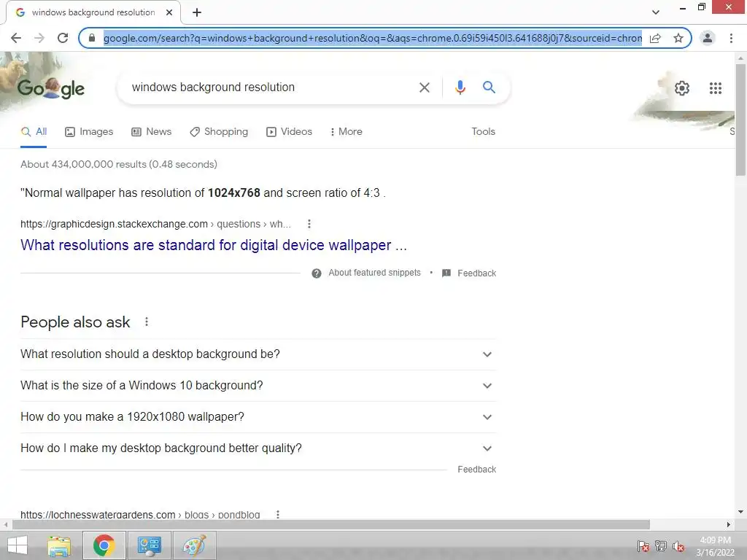Click the vertical scrollbar thumb
This screenshot has width=747, height=560.
[740, 120]
